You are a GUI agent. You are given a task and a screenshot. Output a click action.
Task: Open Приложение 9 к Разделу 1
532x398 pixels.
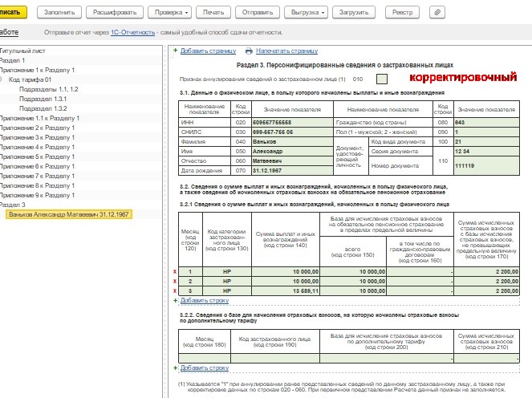click(38, 195)
